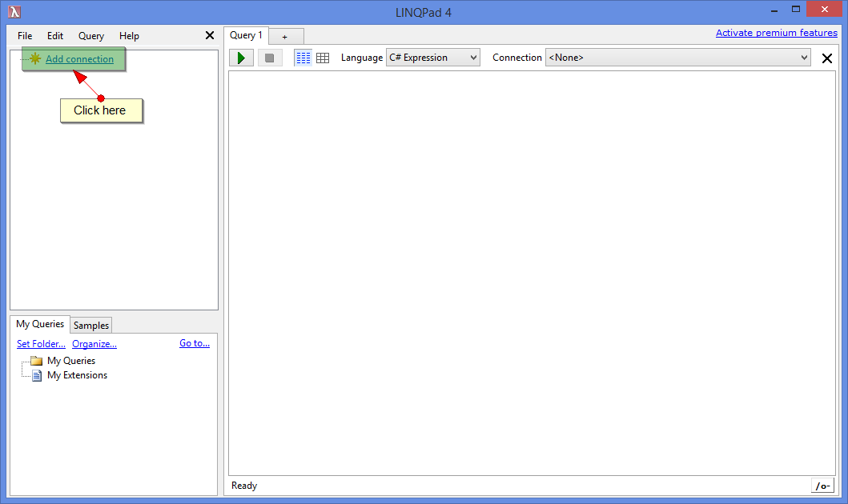
Task: Close the LINQPad window
Action: tap(824, 9)
